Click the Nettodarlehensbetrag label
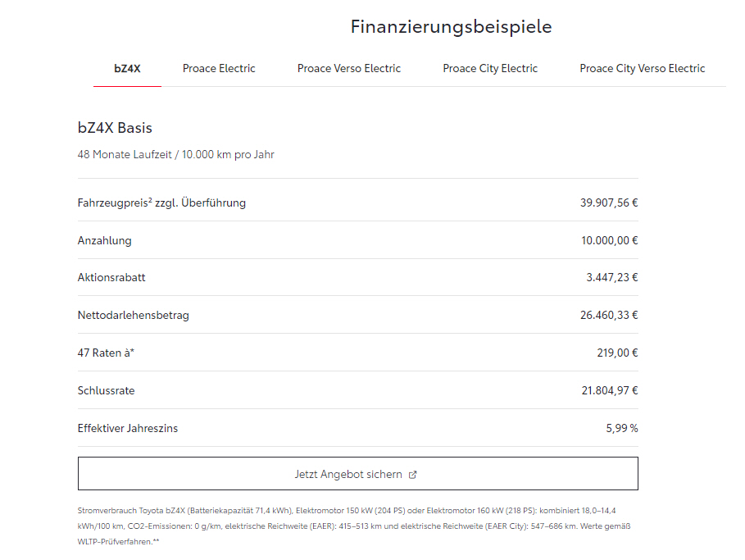 tap(133, 316)
